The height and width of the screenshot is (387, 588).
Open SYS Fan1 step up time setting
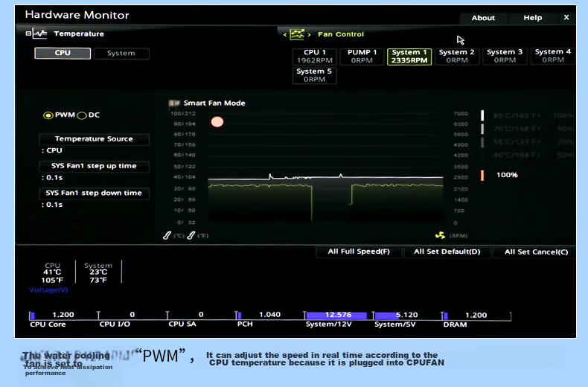click(x=94, y=166)
